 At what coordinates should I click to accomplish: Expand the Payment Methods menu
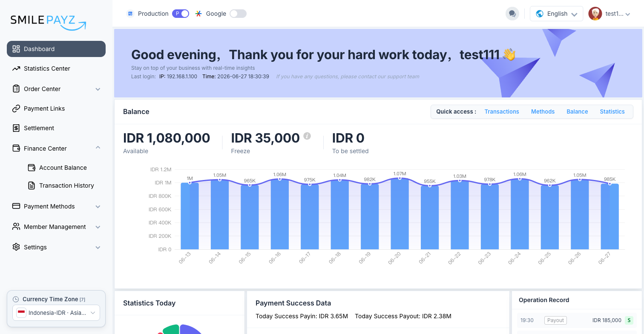[98, 206]
